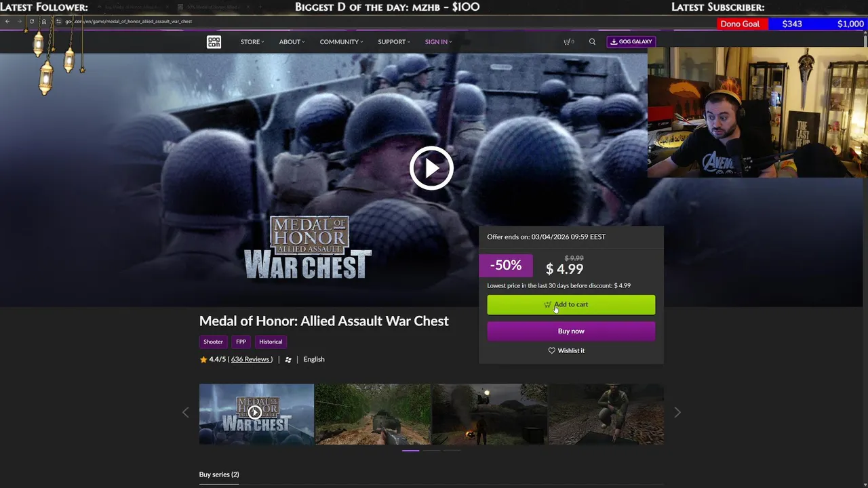Viewport: 868px width, 488px height.
Task: Add the game to cart
Action: click(x=571, y=305)
